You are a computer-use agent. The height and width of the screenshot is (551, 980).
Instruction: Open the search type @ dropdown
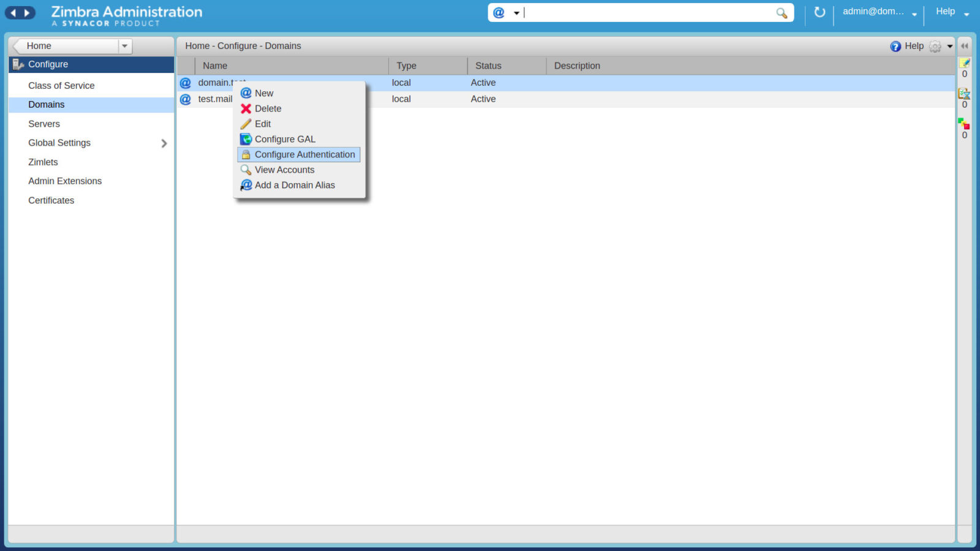pyautogui.click(x=506, y=13)
